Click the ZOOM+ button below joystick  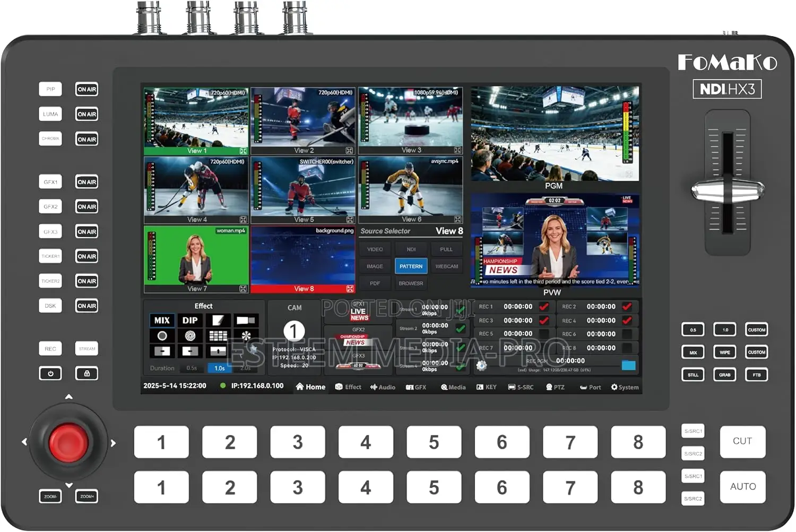(x=86, y=496)
